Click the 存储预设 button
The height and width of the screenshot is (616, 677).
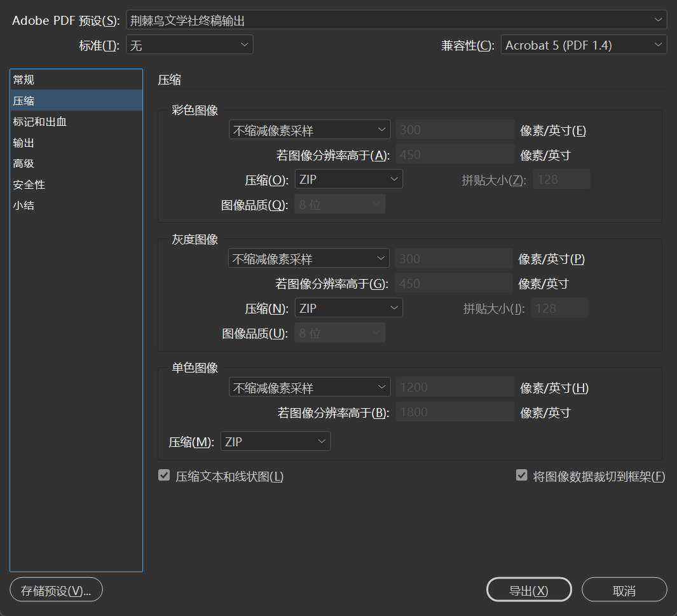[x=56, y=590]
